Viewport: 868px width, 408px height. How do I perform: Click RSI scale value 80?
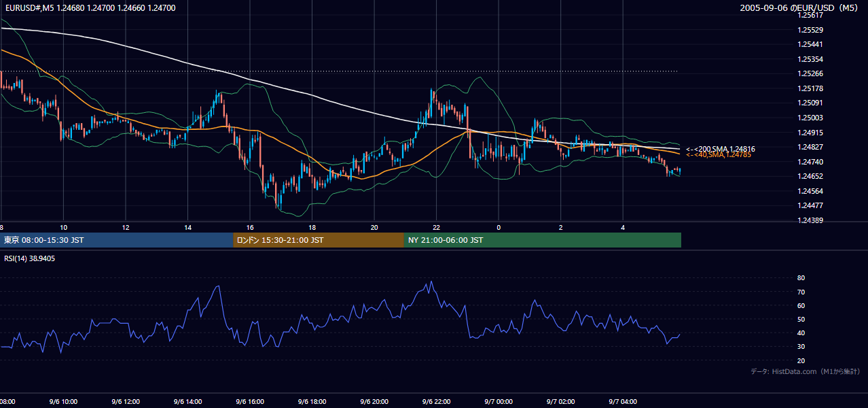pos(801,278)
